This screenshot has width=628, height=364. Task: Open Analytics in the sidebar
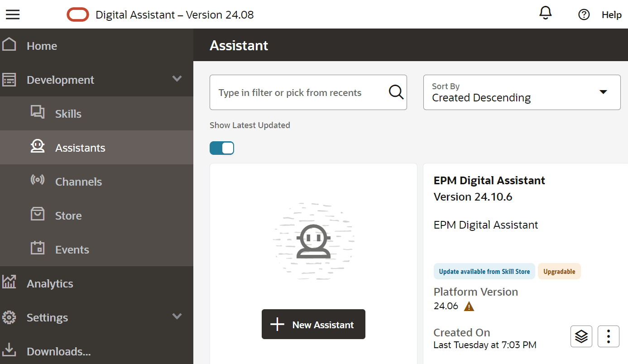point(50,283)
